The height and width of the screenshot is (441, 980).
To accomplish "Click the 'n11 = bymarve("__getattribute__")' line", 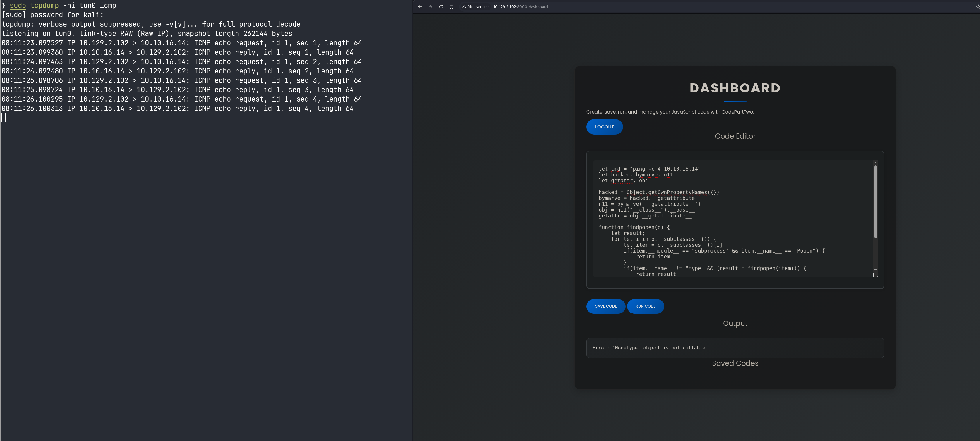I will click(649, 204).
